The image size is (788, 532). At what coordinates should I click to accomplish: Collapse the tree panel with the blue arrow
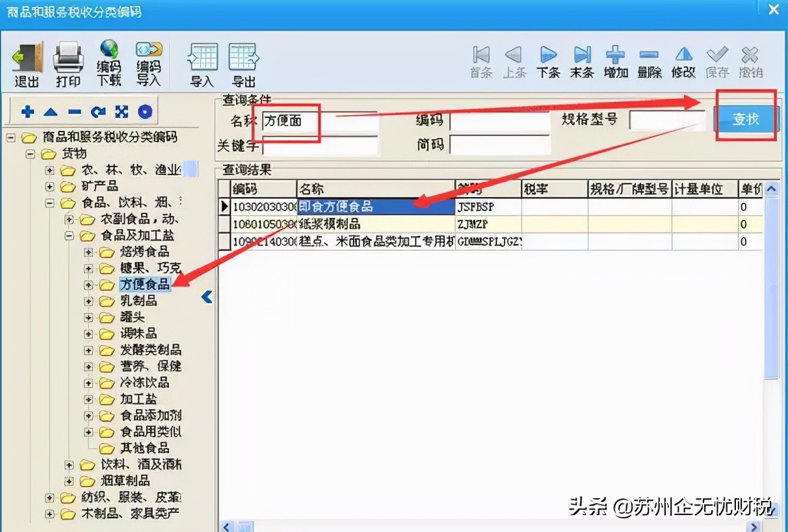pos(207,297)
